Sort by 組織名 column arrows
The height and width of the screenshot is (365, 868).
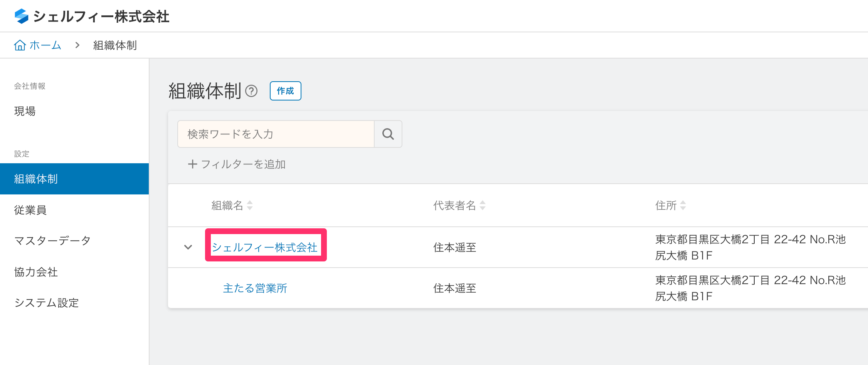(250, 205)
